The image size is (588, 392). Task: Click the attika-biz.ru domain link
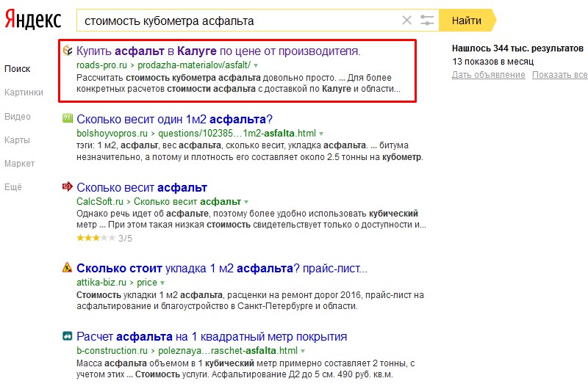click(101, 283)
